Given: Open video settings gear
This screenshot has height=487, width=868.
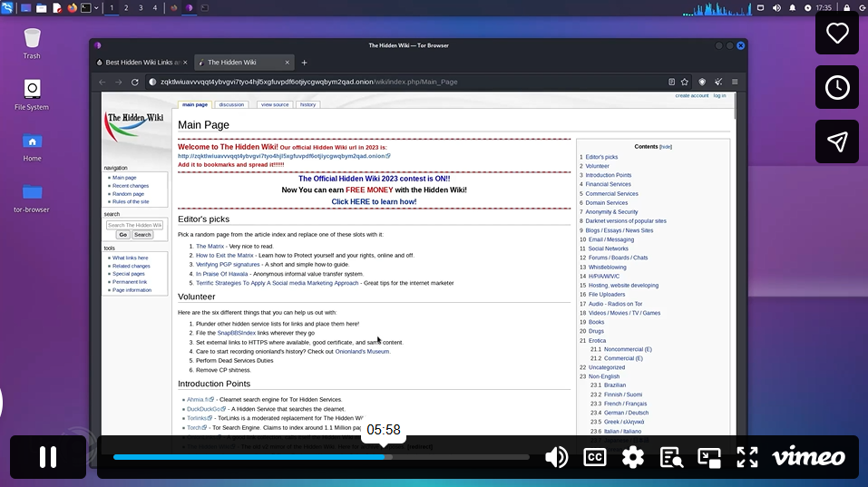Looking at the screenshot, I should point(632,457).
